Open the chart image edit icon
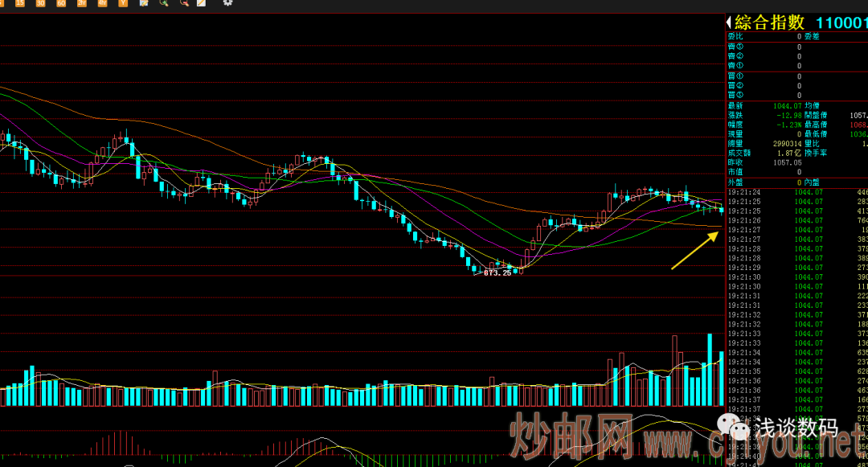Image resolution: width=868 pixels, height=467 pixels. point(143,3)
